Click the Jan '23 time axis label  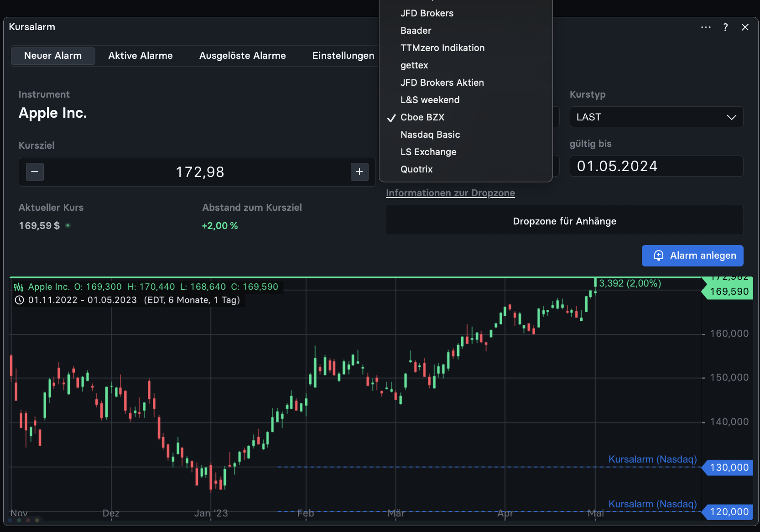[211, 513]
